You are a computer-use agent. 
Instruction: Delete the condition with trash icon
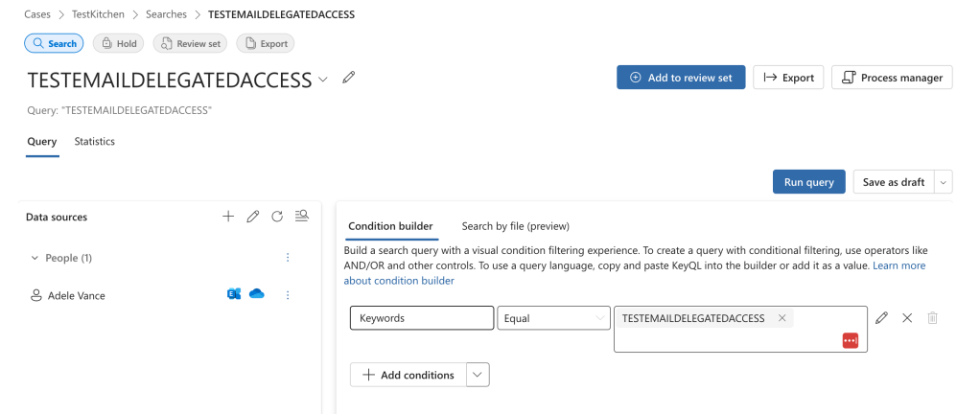tap(932, 318)
